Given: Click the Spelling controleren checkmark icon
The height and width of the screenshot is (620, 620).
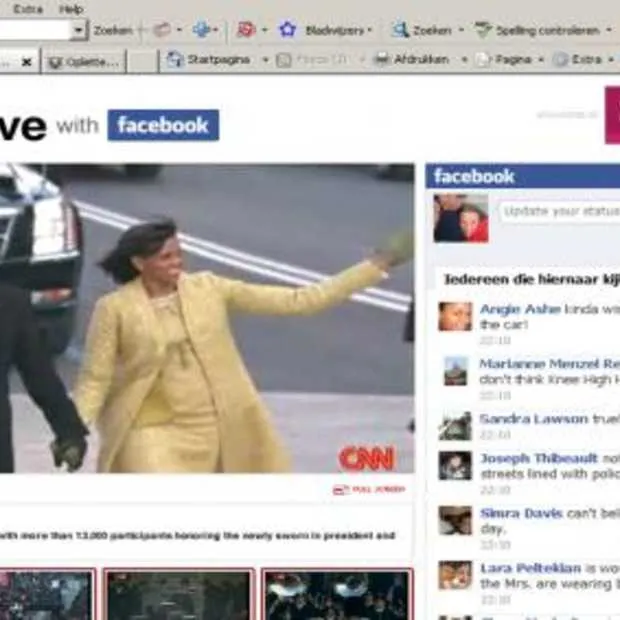Looking at the screenshot, I should pyautogui.click(x=483, y=30).
